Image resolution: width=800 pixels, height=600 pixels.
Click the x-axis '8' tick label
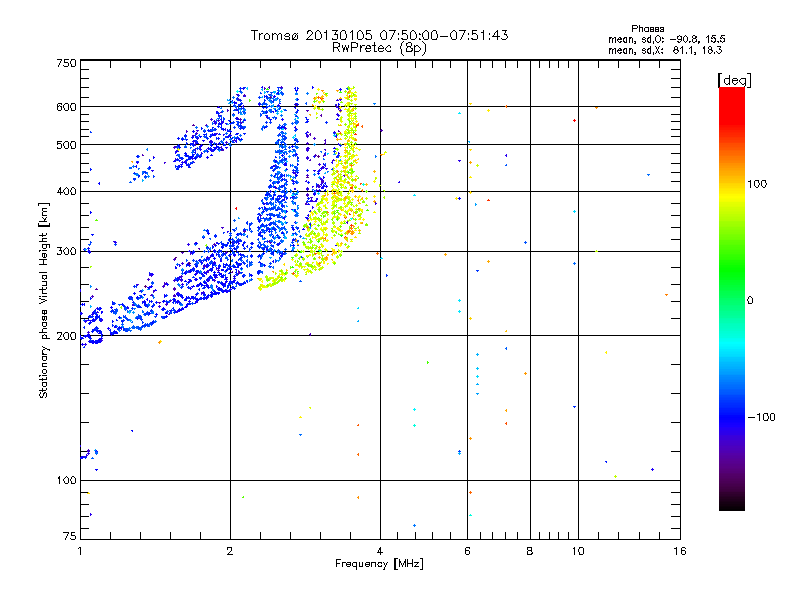coord(530,551)
